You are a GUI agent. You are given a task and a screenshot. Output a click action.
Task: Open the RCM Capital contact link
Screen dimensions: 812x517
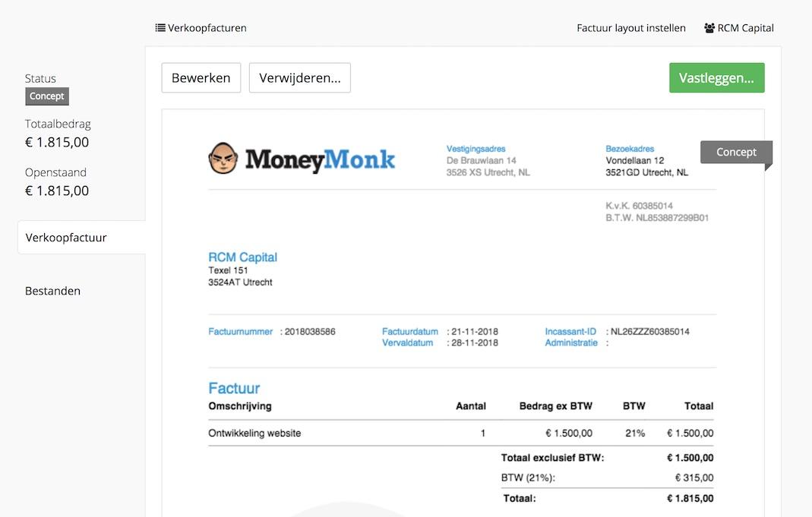pyautogui.click(x=745, y=28)
